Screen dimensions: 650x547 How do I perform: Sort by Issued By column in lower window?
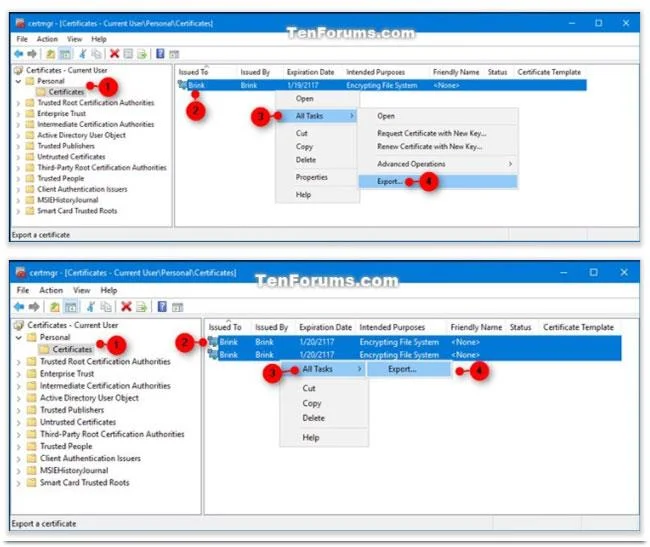[x=272, y=327]
